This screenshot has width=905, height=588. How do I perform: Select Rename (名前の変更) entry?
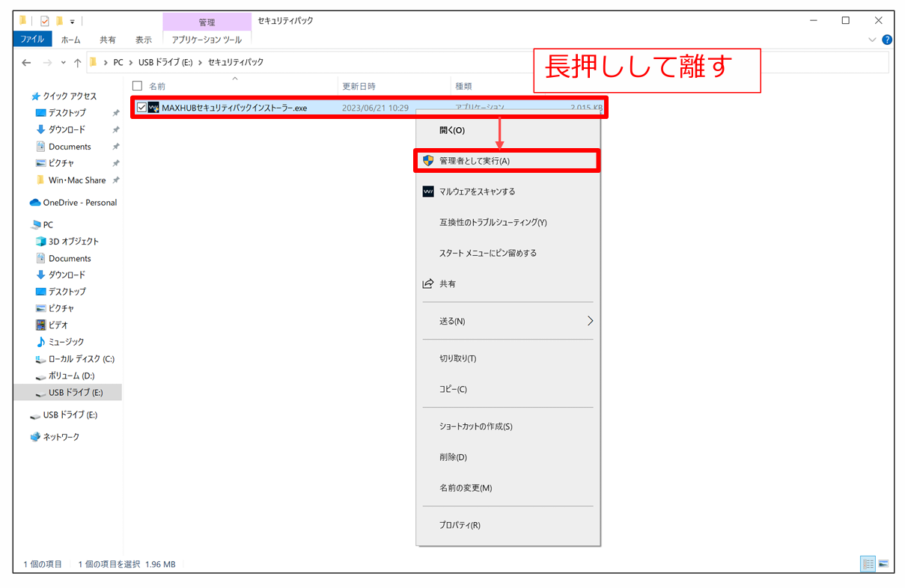coord(466,488)
